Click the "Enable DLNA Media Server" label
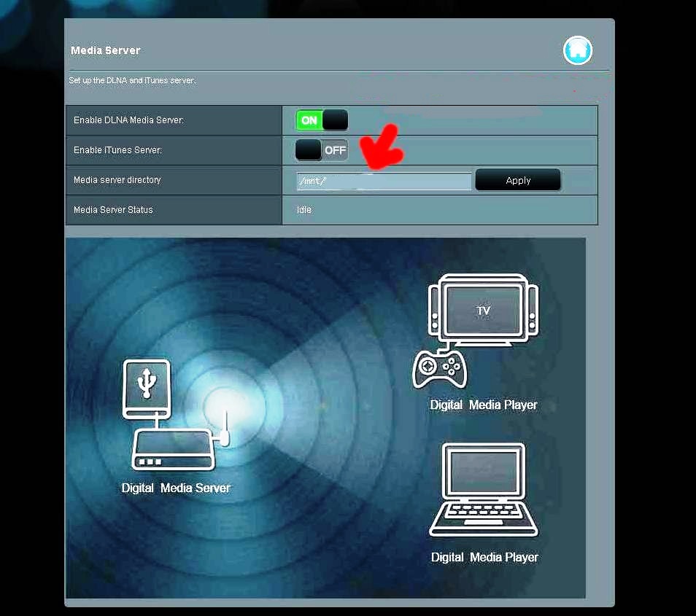The height and width of the screenshot is (616, 696). [x=128, y=120]
